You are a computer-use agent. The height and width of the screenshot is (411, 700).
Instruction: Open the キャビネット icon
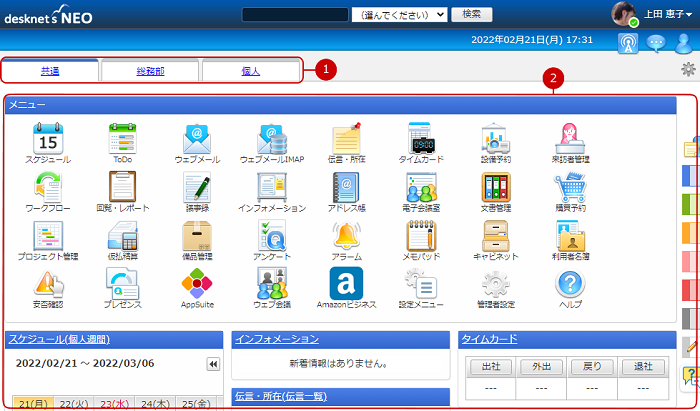(496, 236)
